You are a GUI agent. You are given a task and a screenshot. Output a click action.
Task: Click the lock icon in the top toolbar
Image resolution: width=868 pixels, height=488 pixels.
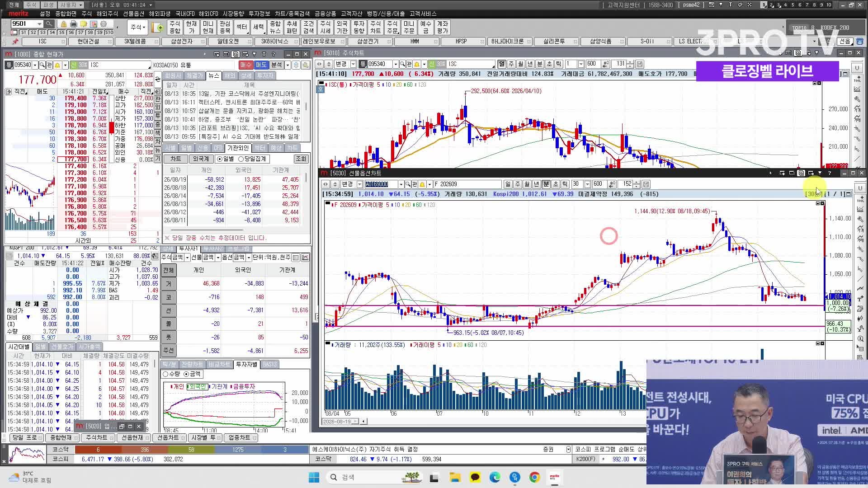coord(64,24)
